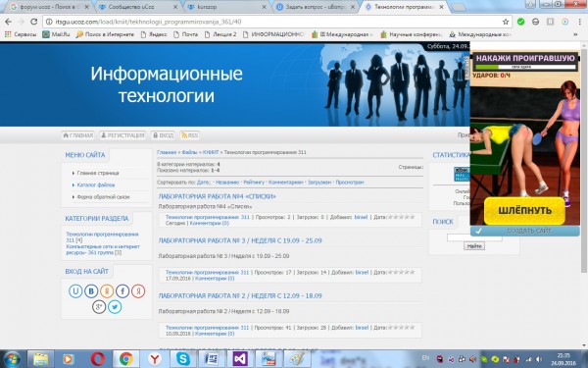The height and width of the screenshot is (368, 588).
Task: Open the RSS feed button
Action: [190, 135]
